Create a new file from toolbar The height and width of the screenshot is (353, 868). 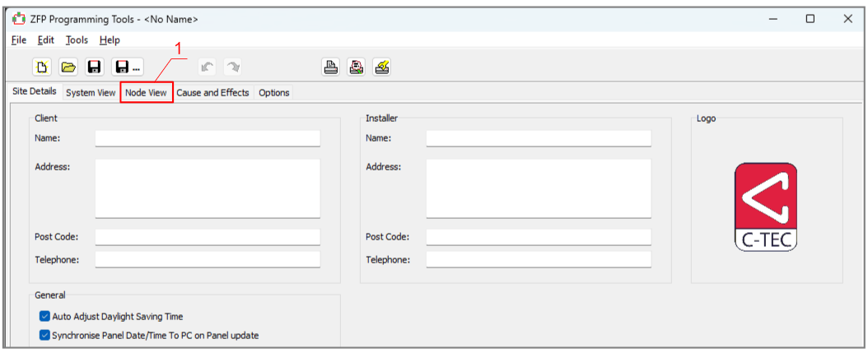[42, 67]
